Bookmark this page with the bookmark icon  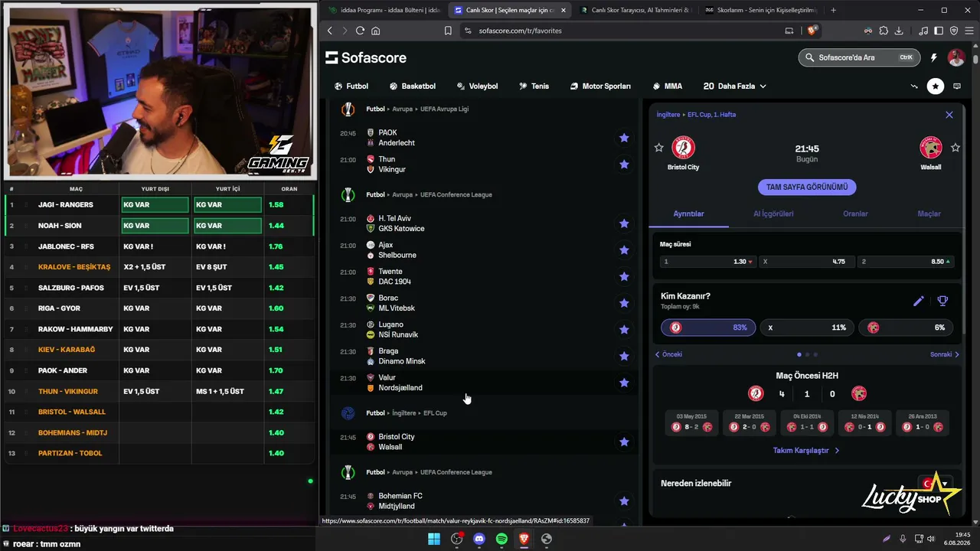[x=448, y=31]
